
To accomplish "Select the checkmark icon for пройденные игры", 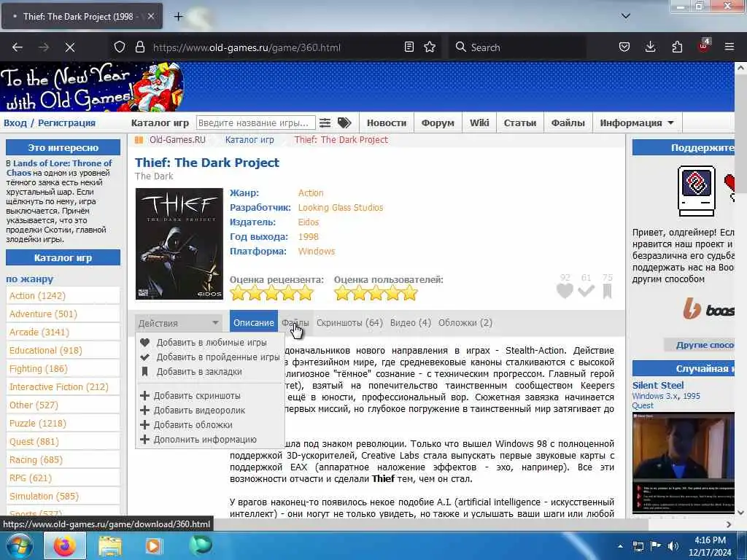I will (x=145, y=357).
